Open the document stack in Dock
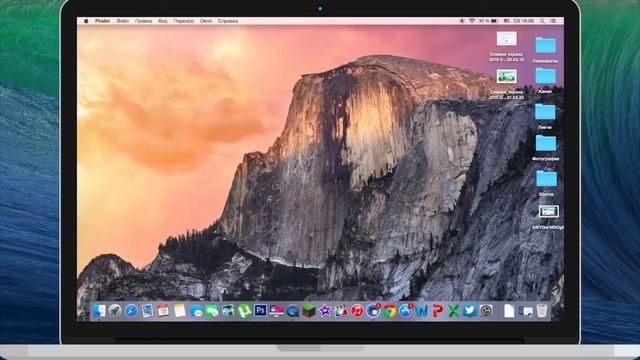 coord(509,311)
